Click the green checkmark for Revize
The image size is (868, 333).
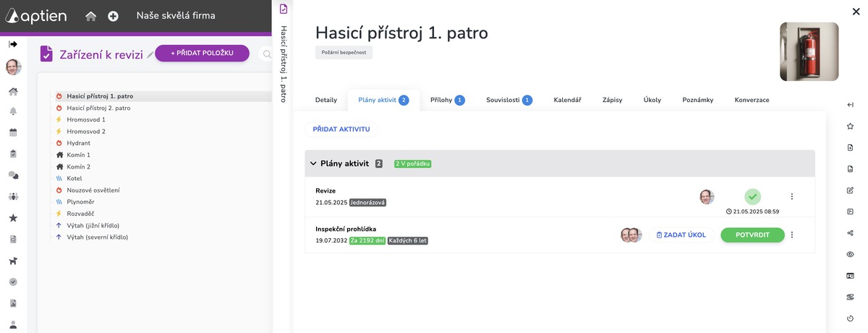coord(753,196)
